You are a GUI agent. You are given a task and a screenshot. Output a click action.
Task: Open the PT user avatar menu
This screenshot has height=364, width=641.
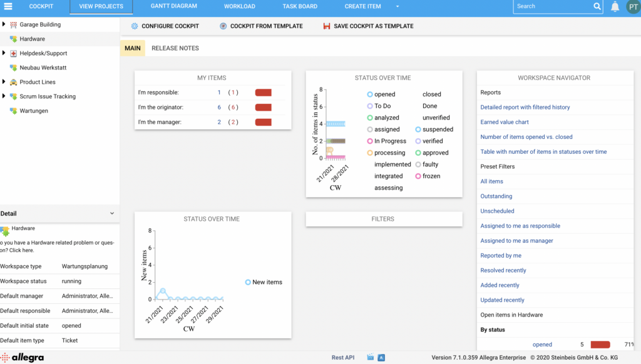click(x=632, y=7)
